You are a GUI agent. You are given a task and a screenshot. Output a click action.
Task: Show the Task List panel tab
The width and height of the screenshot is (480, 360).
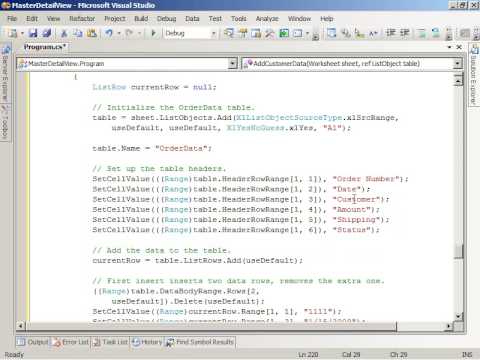tap(110, 342)
